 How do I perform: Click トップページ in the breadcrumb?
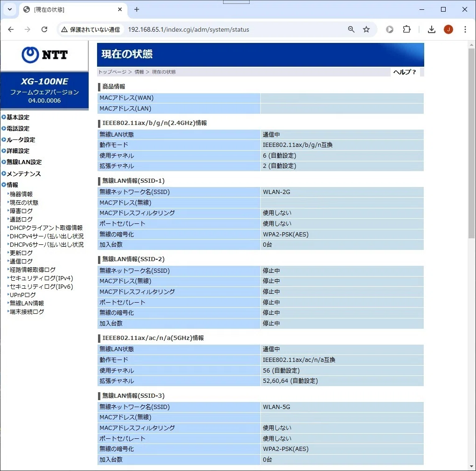tap(112, 72)
